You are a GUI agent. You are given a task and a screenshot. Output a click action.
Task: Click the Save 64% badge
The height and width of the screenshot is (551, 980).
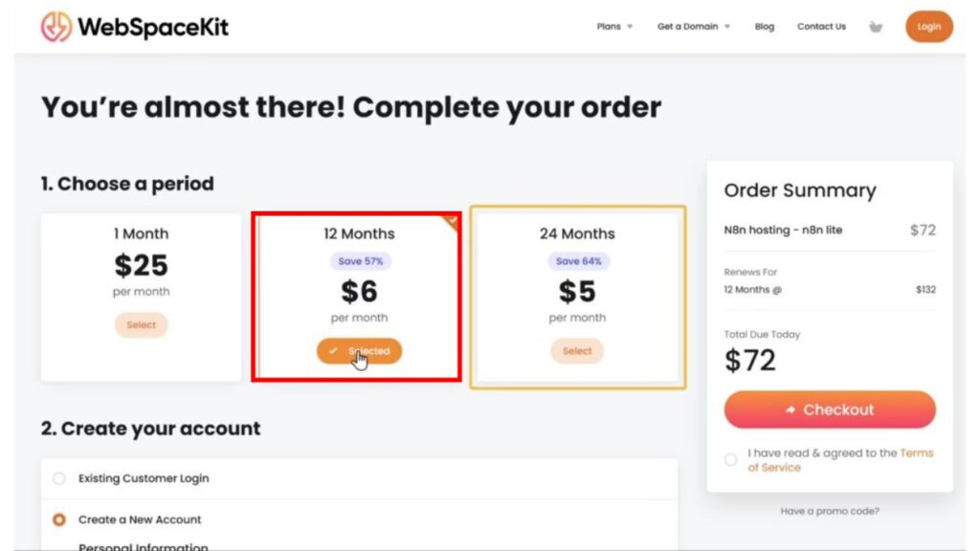(577, 261)
